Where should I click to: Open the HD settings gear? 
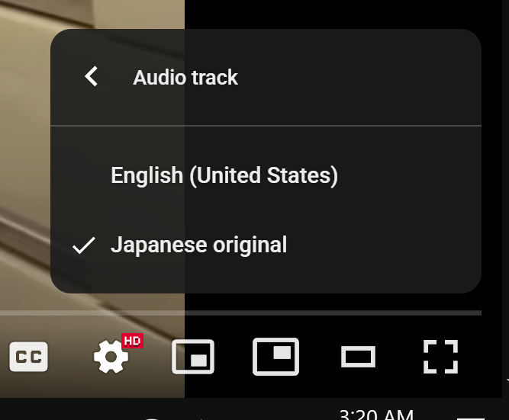(x=112, y=357)
